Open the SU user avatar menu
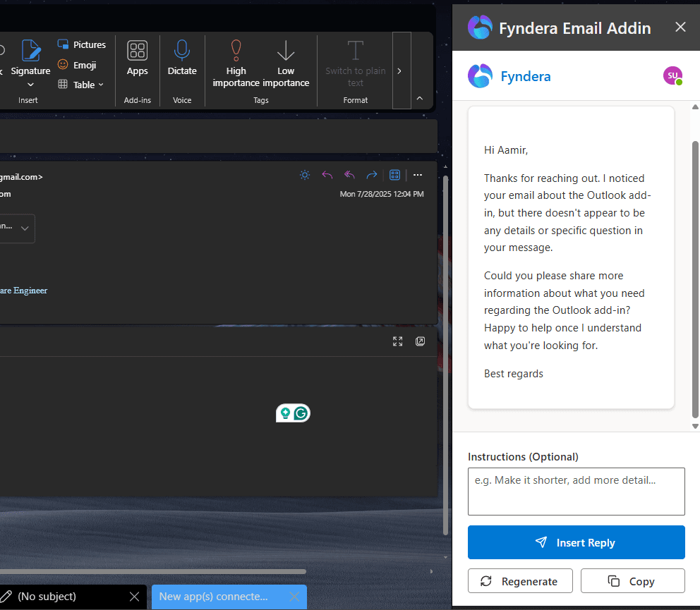Viewport: 700px width, 610px height. click(x=672, y=76)
